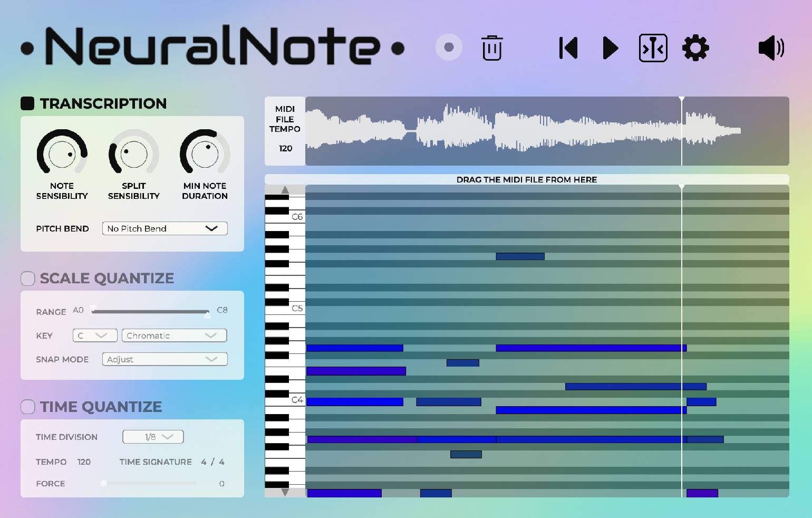The width and height of the screenshot is (812, 518).
Task: Open the Time Division 1/8 dropdown
Action: 153,437
